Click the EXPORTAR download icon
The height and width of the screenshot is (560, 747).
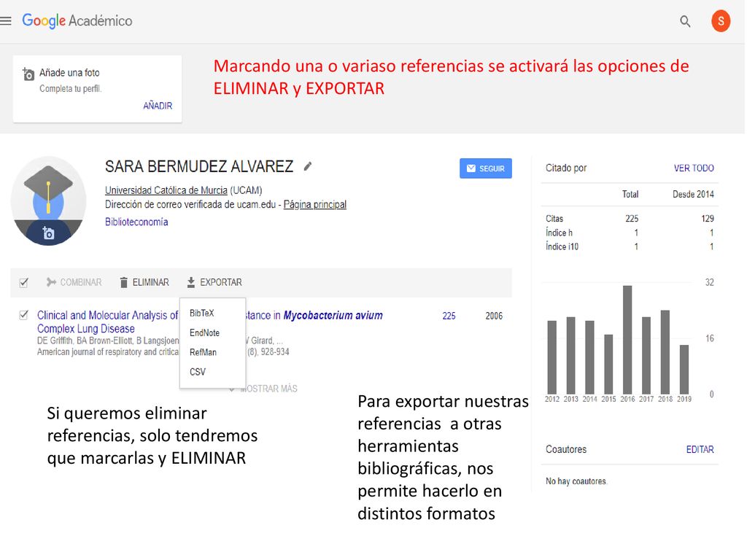tap(190, 282)
